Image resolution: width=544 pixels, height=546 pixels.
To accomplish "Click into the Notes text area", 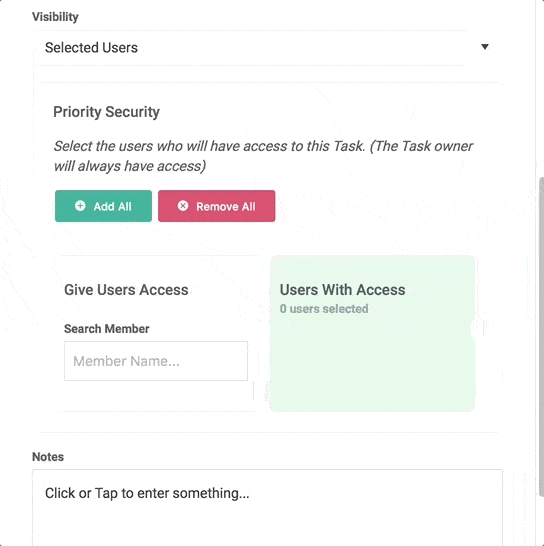I will pos(267,507).
